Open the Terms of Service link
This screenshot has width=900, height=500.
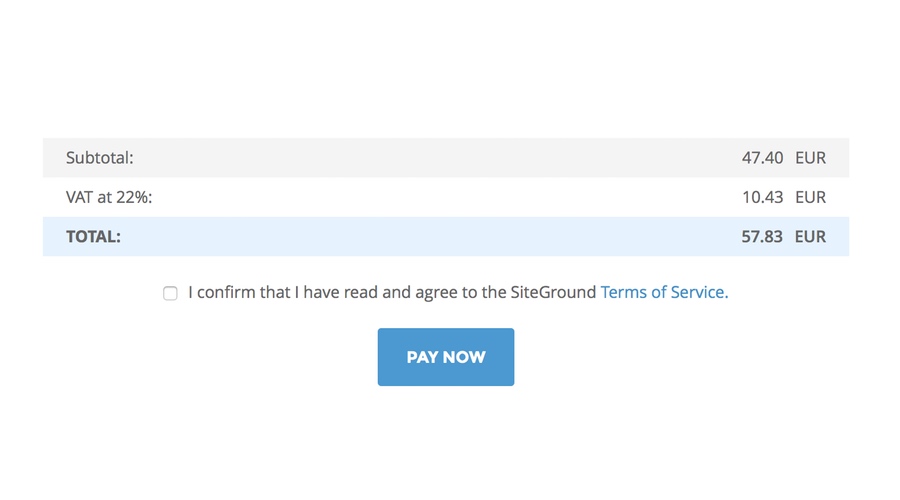point(664,292)
